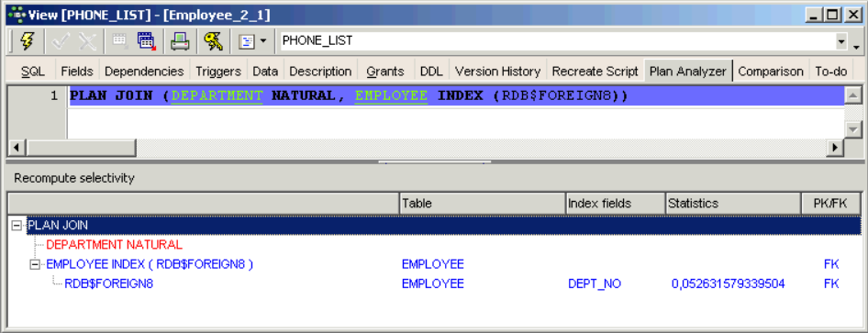Screen dimensions: 868x333
Task: Open the Grants tab
Action: 385,72
